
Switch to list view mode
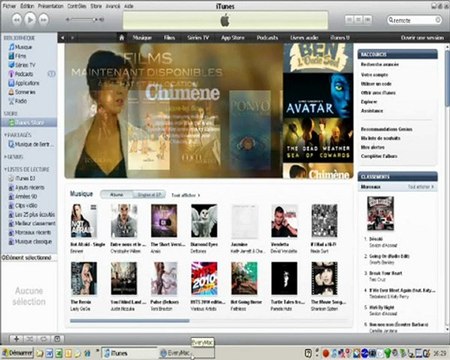[x=349, y=20]
